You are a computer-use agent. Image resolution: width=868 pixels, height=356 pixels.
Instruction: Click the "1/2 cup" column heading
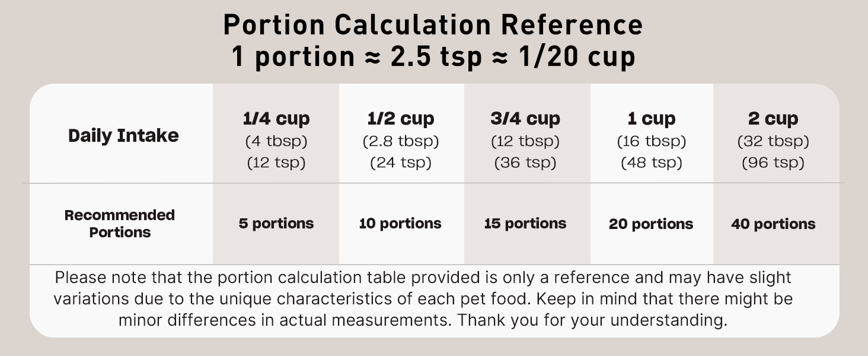[401, 119]
